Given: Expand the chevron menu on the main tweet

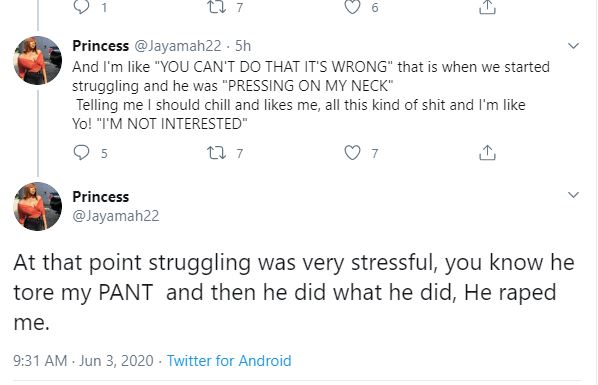Looking at the screenshot, I should (573, 195).
